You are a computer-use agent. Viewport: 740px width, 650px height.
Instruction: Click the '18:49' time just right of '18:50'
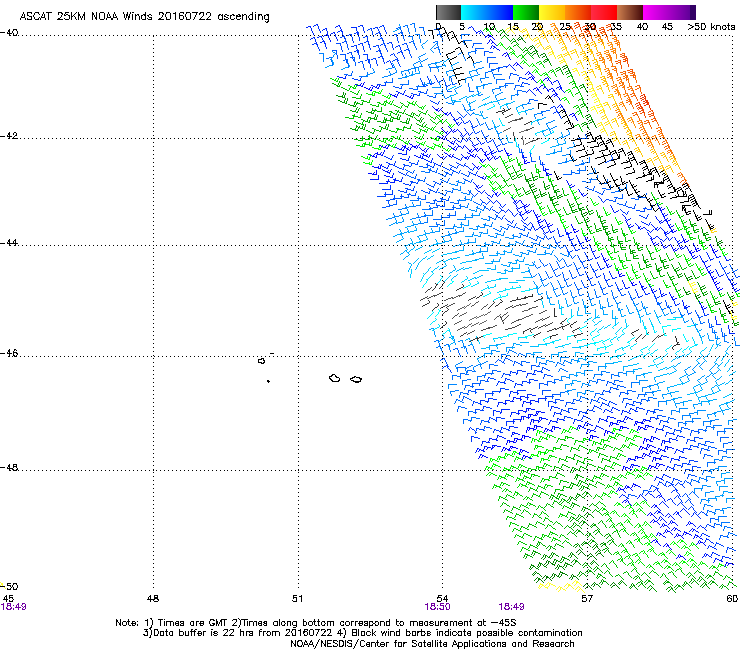coord(512,607)
